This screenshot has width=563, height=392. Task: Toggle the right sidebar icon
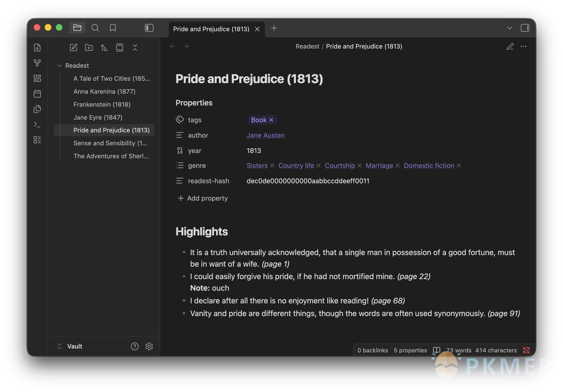click(x=525, y=28)
